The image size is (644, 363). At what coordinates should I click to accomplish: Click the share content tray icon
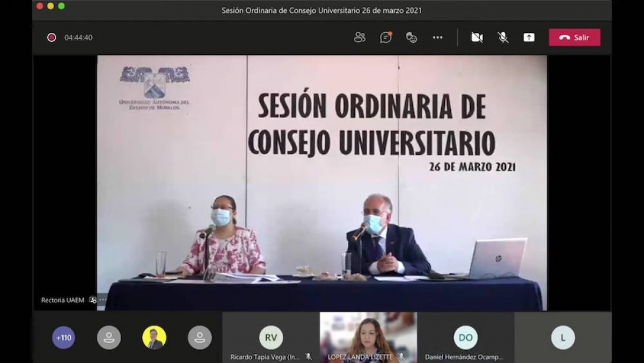529,37
